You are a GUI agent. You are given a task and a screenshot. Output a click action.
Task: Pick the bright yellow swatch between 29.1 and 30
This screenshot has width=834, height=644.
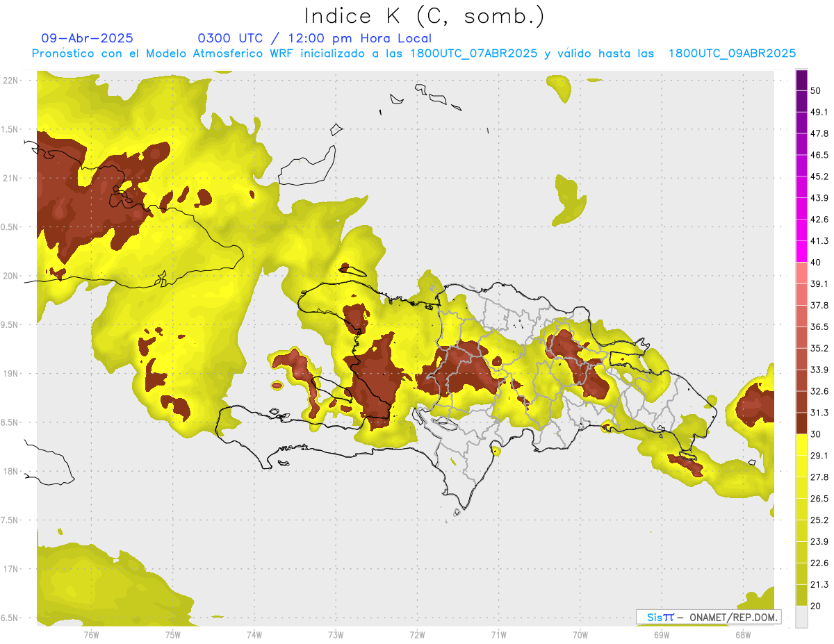click(801, 445)
